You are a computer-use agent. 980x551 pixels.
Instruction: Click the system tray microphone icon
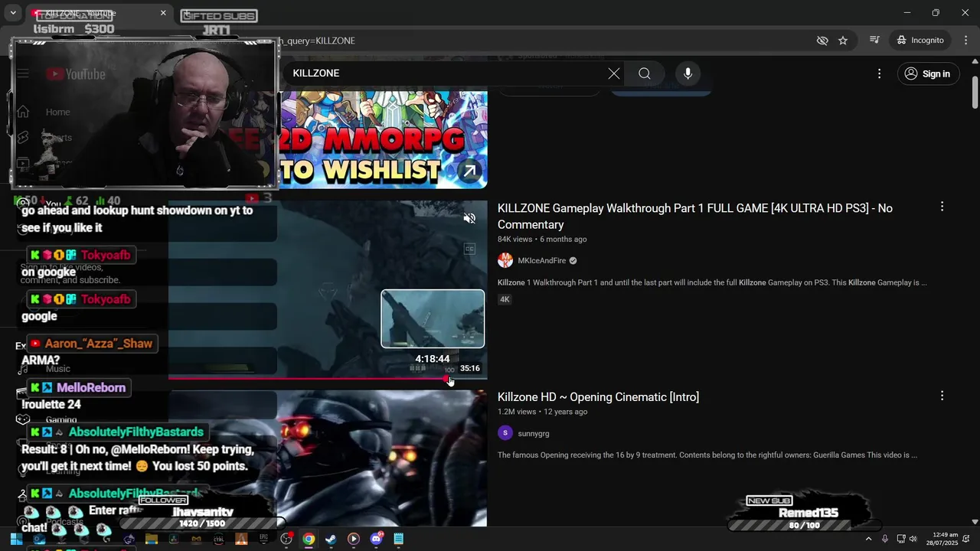coord(884,539)
